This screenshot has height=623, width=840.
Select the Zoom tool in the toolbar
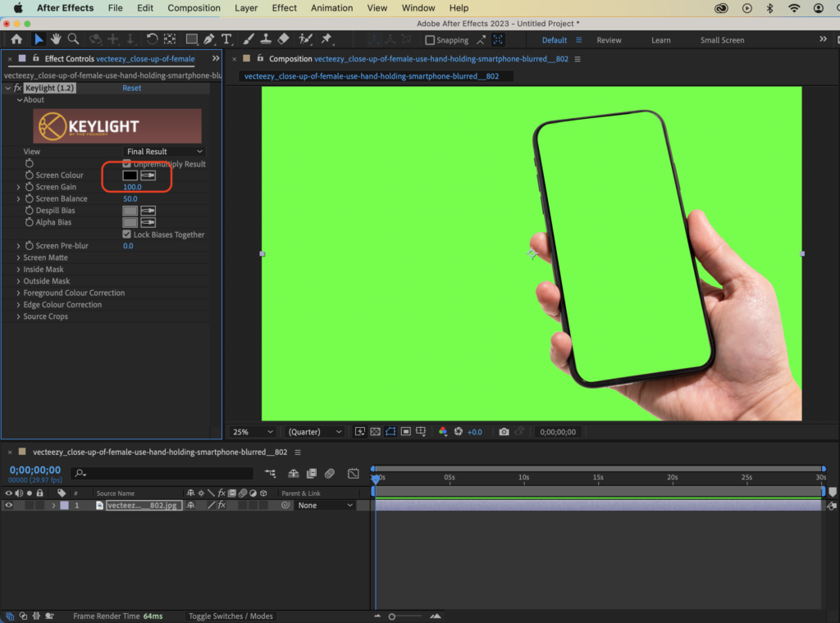[73, 39]
